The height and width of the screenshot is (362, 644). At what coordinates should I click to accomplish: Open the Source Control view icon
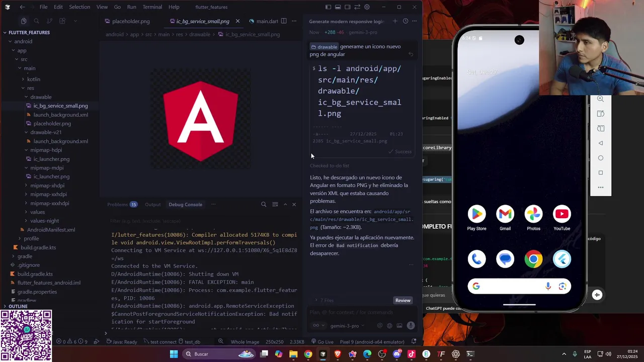click(49, 21)
